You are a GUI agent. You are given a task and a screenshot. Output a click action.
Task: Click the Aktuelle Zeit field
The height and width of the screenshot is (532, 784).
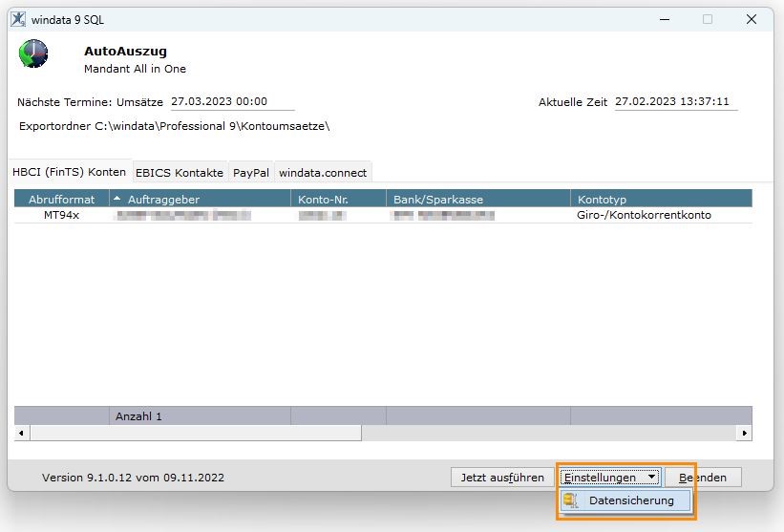(x=676, y=101)
